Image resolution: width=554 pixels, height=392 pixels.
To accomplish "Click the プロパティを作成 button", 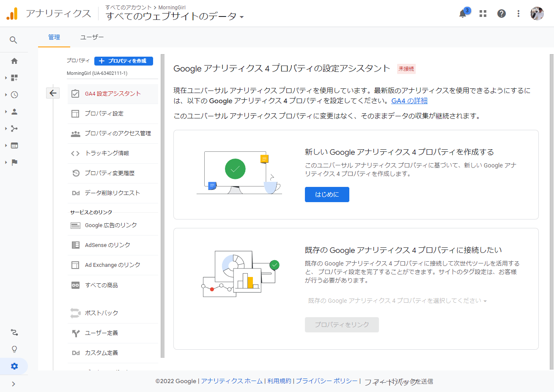I will click(123, 61).
